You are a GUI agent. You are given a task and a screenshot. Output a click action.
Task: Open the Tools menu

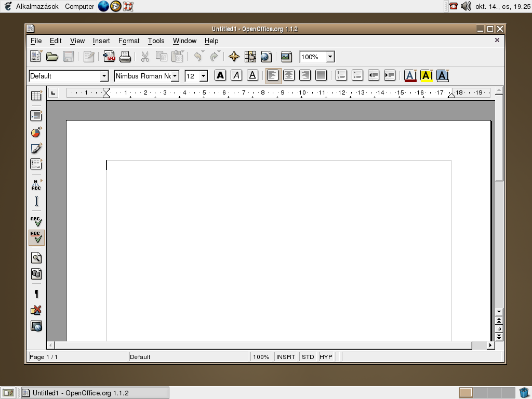[156, 41]
